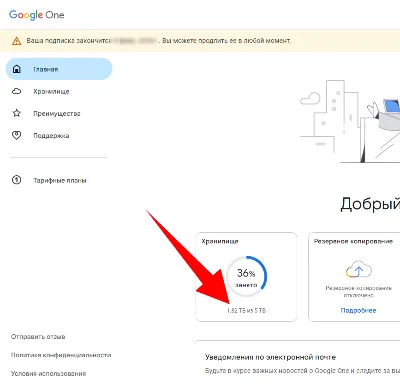Click the circled-one icon beside Тарифные планы

coord(16,180)
